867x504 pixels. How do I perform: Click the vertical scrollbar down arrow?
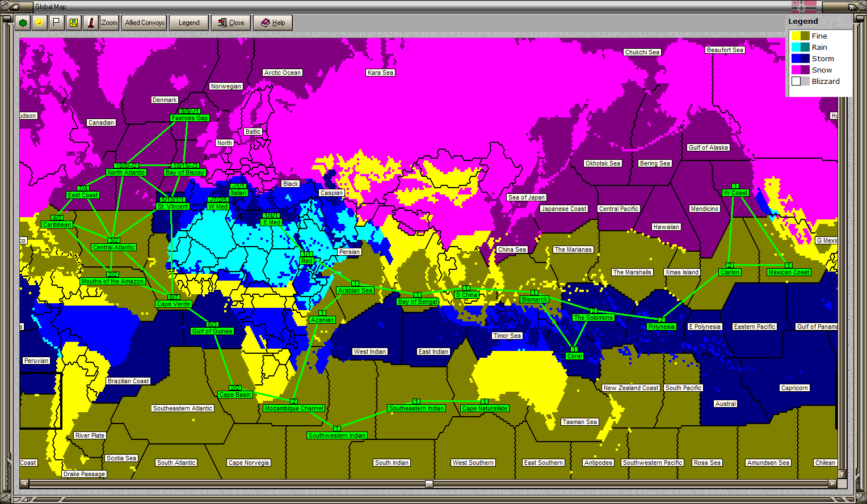[x=842, y=474]
